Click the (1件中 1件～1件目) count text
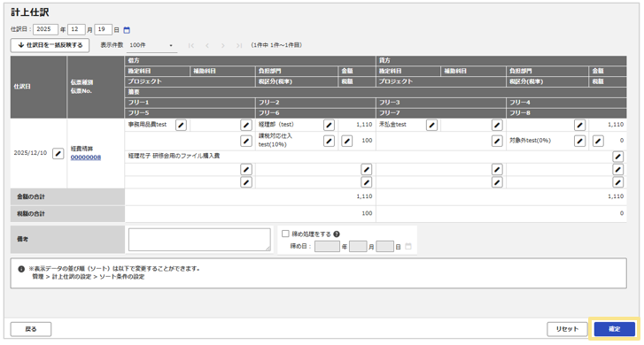Screen dimensions: 644x345 point(276,45)
